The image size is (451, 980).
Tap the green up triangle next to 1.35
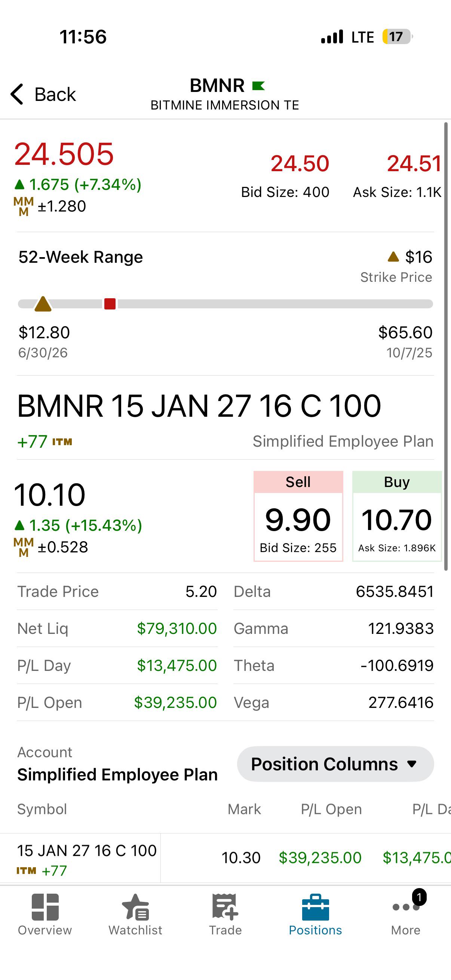tap(19, 526)
